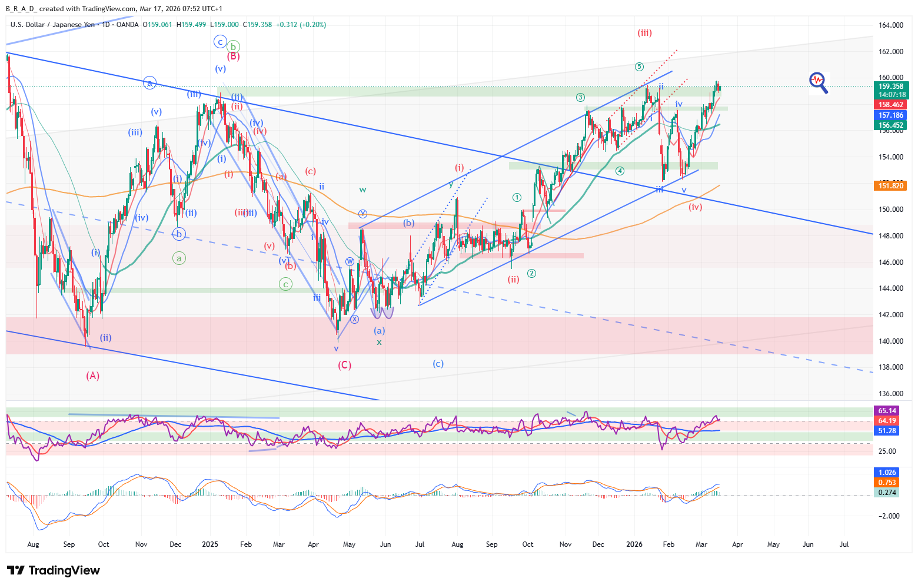Click the green 159.358 current price tag

(x=891, y=87)
